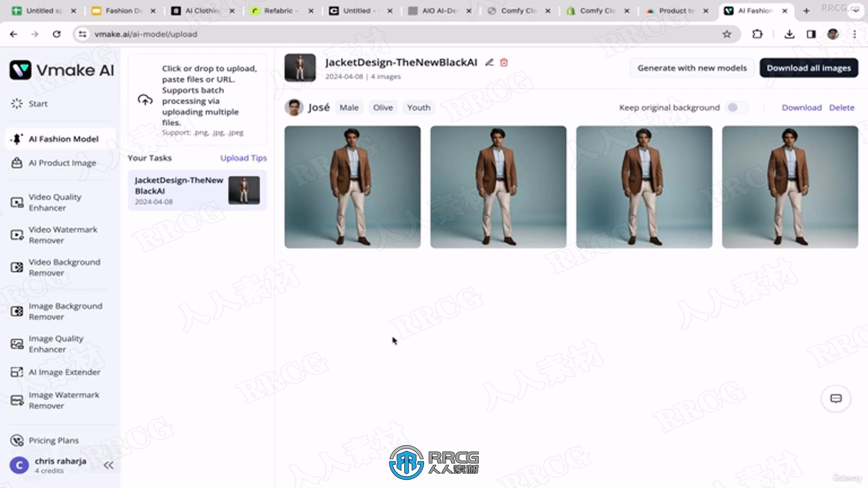Open browser extensions puzzle icon
868x488 pixels.
click(757, 34)
